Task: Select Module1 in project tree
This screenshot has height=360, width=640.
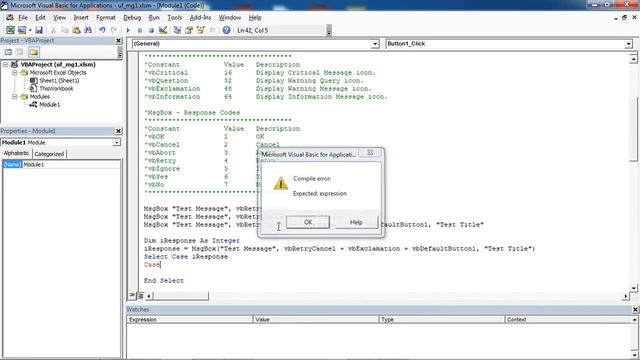Action: tap(49, 104)
